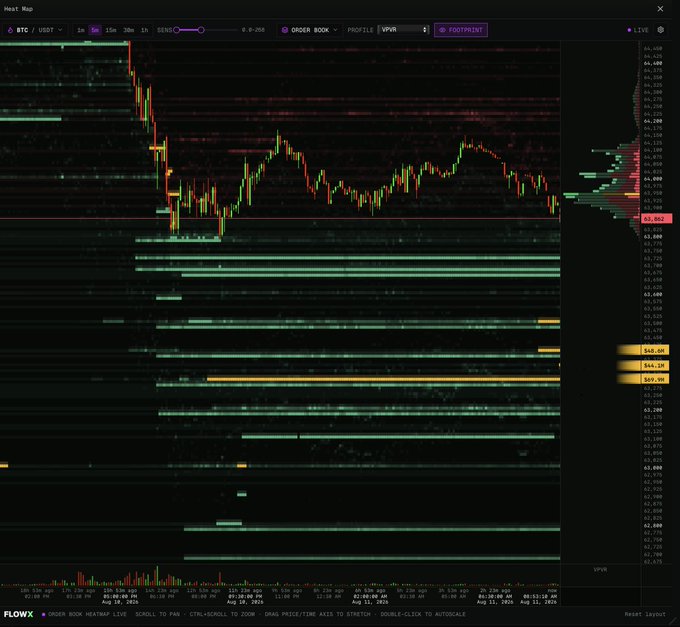Click the 64,000 price axis value
680x627 pixels.
[653, 179]
